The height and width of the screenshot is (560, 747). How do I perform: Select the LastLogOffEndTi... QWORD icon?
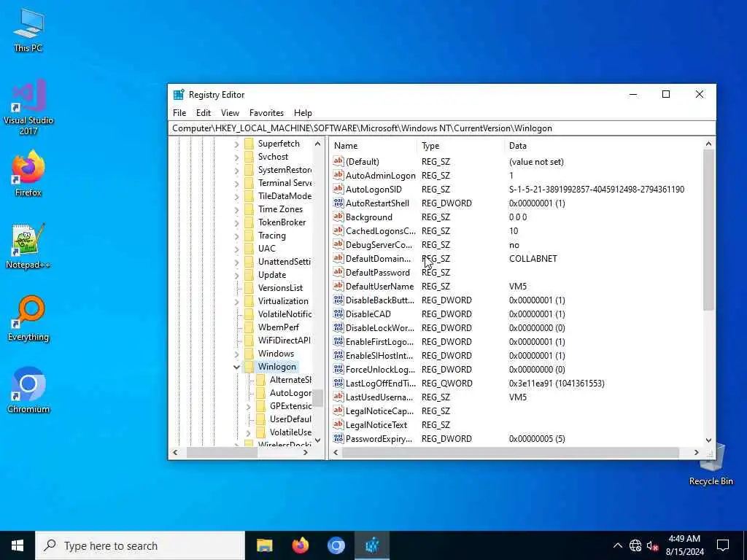point(338,383)
